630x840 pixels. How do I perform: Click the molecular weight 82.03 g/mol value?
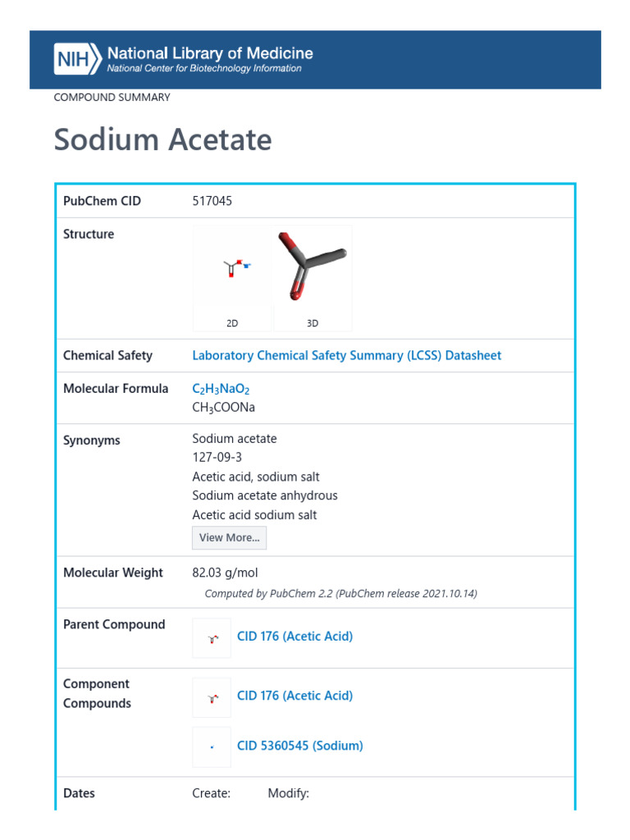(225, 573)
